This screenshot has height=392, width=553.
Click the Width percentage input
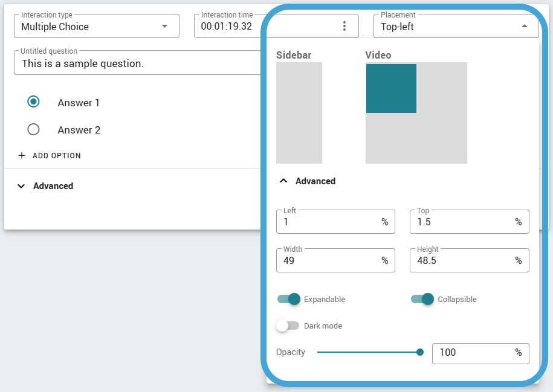point(335,260)
